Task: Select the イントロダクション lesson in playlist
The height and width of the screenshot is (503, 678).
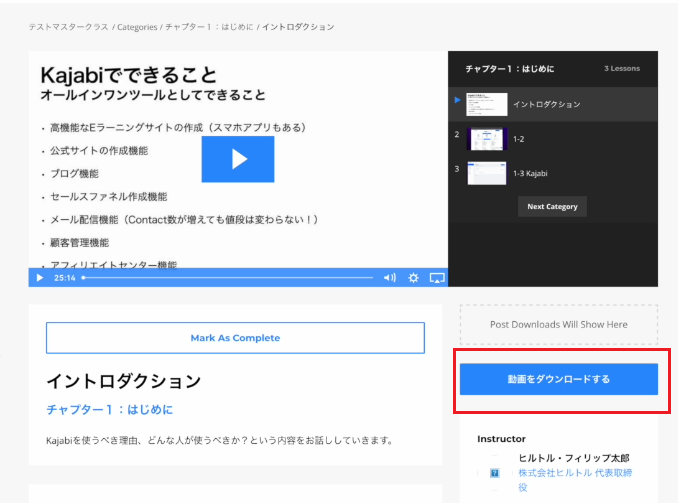Action: (x=553, y=104)
